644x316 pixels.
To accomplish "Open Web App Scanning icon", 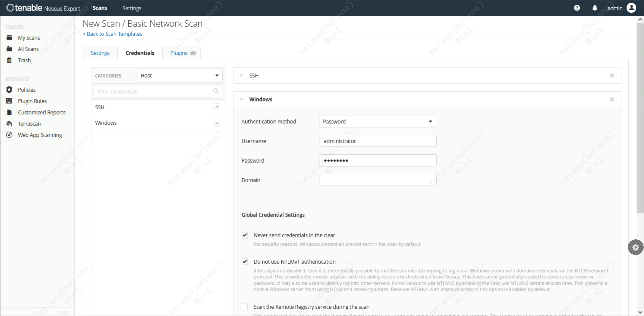I will (9, 135).
